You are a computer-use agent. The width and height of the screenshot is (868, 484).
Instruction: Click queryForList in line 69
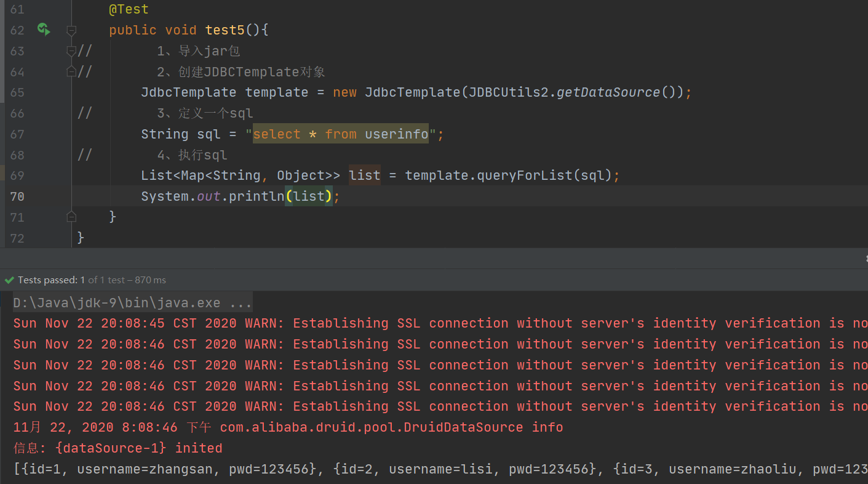[x=525, y=175]
